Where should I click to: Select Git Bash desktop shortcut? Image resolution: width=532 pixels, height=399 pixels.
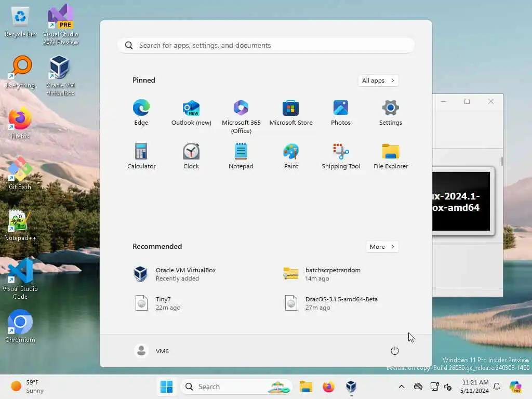(20, 173)
